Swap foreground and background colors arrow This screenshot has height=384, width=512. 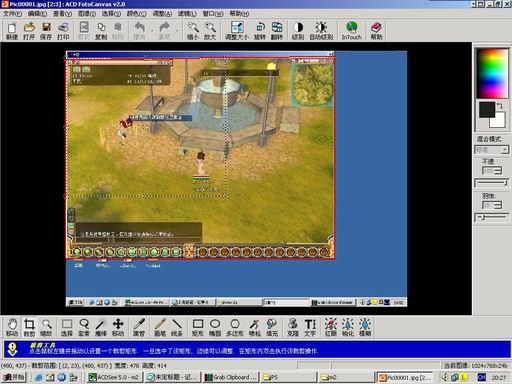500,106
